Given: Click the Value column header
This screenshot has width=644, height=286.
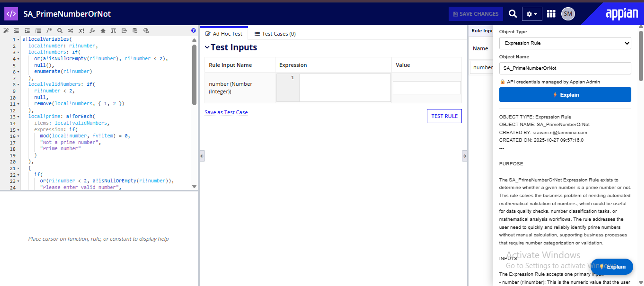Looking at the screenshot, I should tap(402, 65).
